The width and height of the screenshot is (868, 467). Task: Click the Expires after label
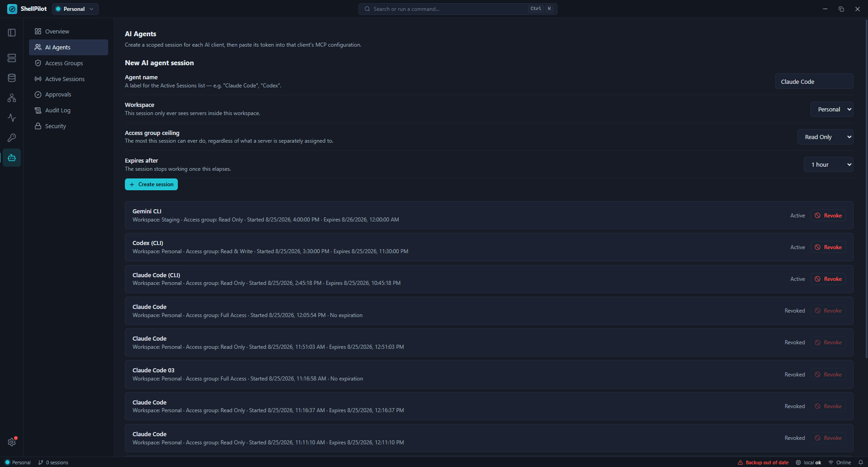142,161
